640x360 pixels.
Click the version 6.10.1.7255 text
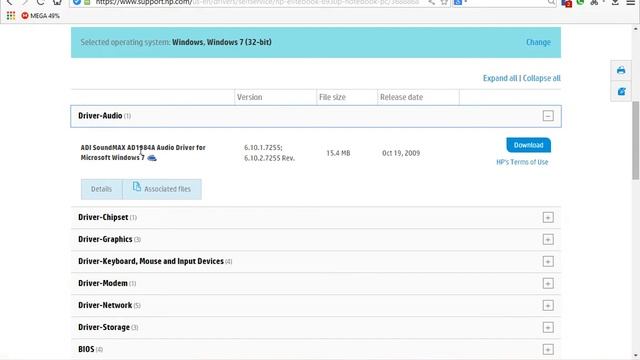tap(263, 147)
